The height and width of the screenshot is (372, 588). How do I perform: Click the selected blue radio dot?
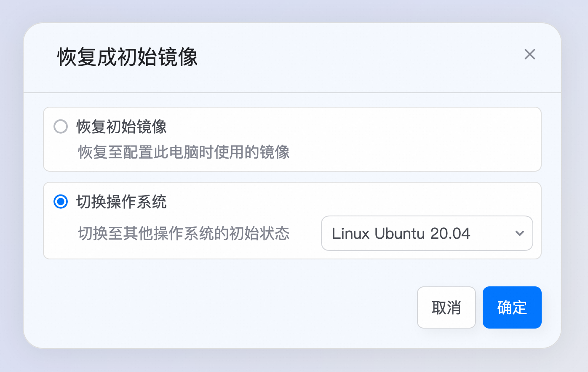click(61, 202)
